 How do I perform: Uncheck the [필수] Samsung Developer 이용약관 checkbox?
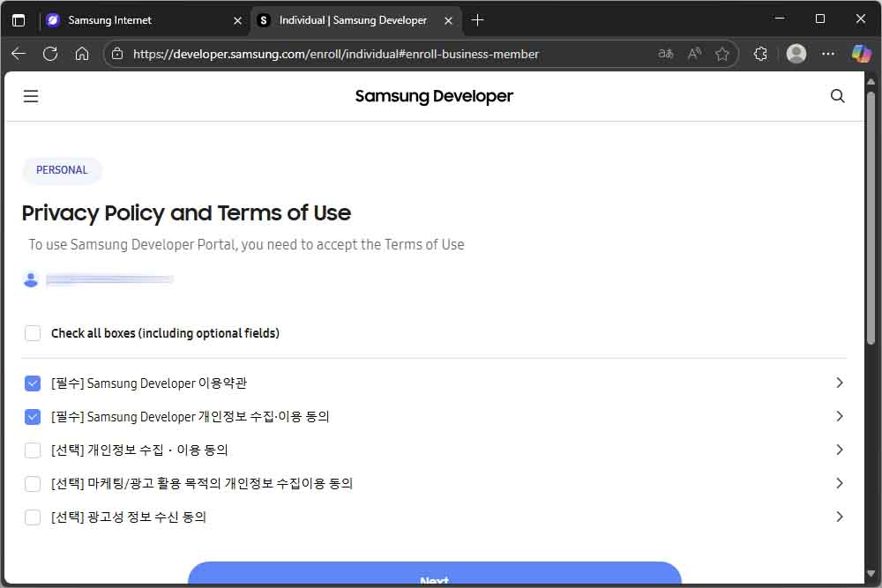coord(33,383)
